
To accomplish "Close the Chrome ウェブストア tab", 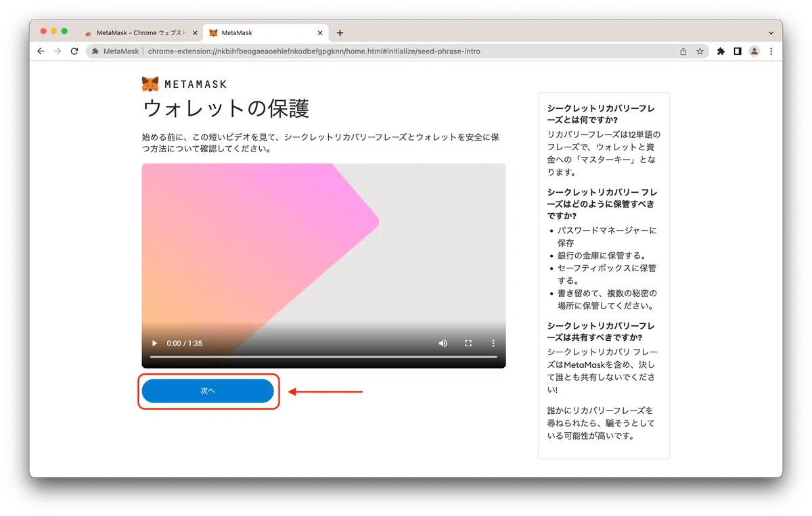I will click(195, 33).
